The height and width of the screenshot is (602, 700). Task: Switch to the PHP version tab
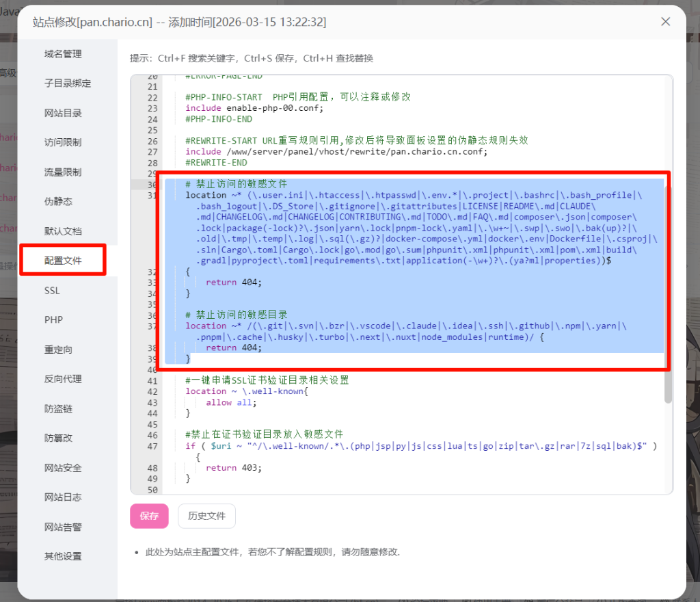(x=53, y=320)
